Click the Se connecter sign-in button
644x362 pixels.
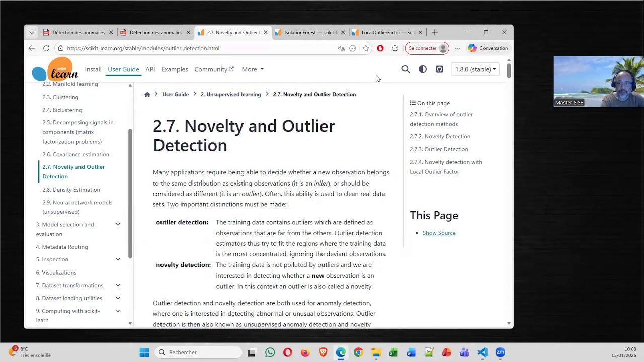coord(427,48)
